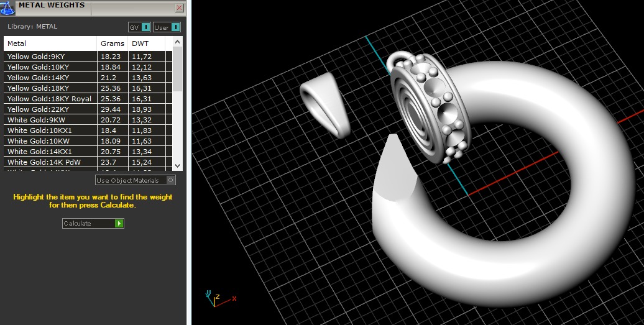Click the 20.75 grams value
This screenshot has height=325, width=644.
(x=111, y=152)
